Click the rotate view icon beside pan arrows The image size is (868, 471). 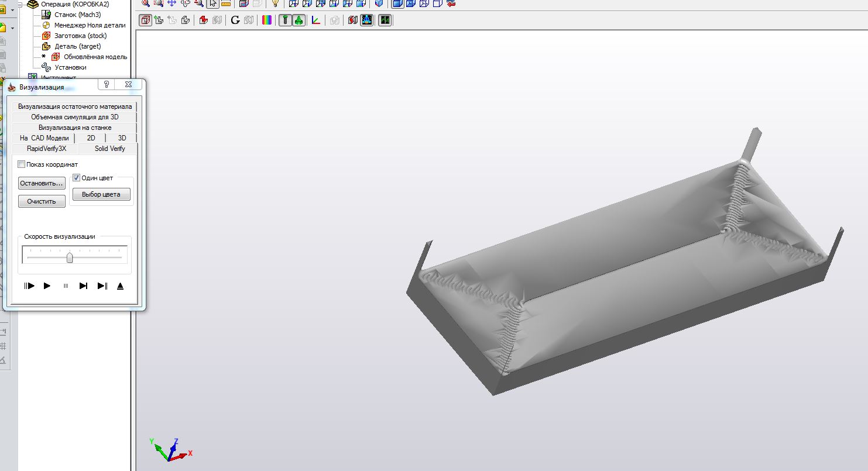point(186,3)
